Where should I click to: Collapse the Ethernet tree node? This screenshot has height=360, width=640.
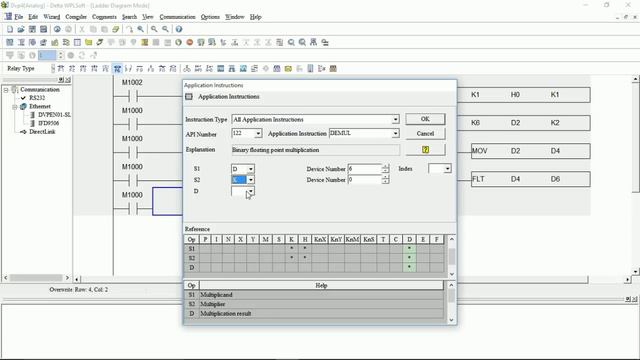(x=15, y=107)
